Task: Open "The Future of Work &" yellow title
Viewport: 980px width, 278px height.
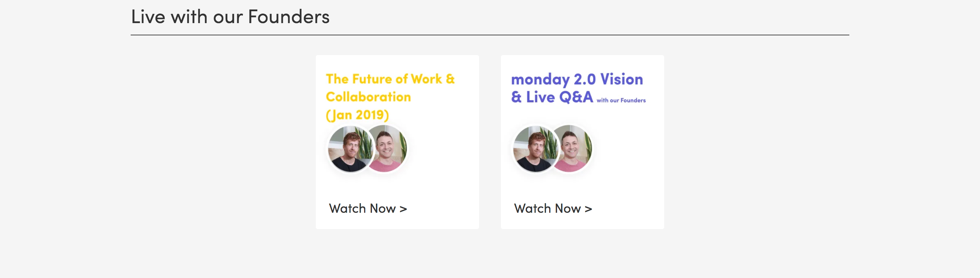Action: (390, 79)
